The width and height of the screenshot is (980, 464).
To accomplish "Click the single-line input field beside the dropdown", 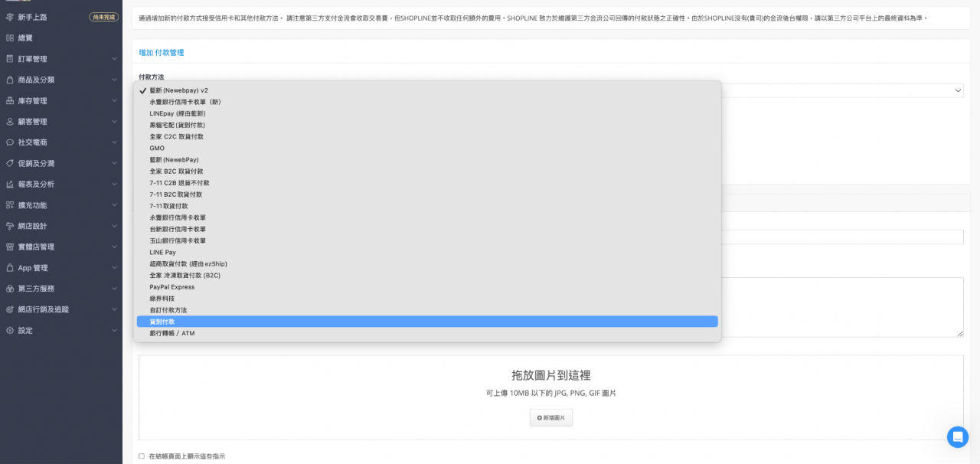I will tap(842, 237).
